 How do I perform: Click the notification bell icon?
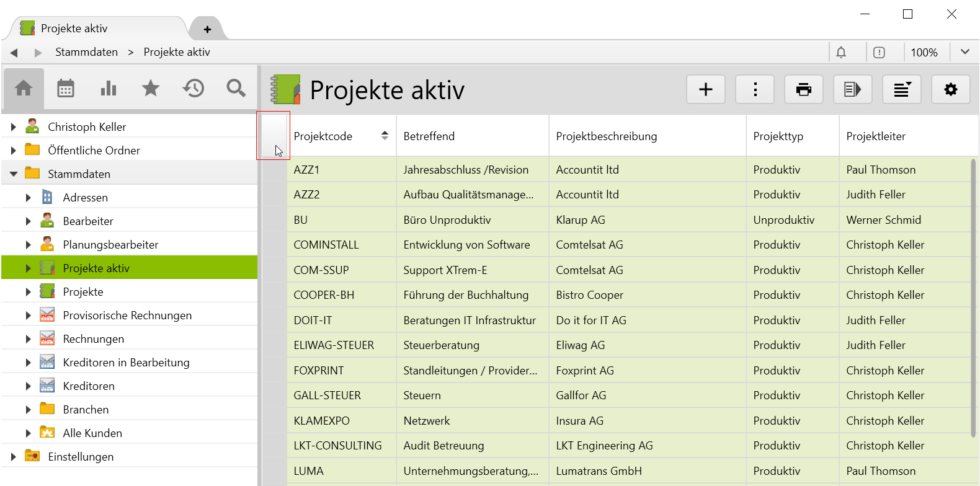click(841, 53)
